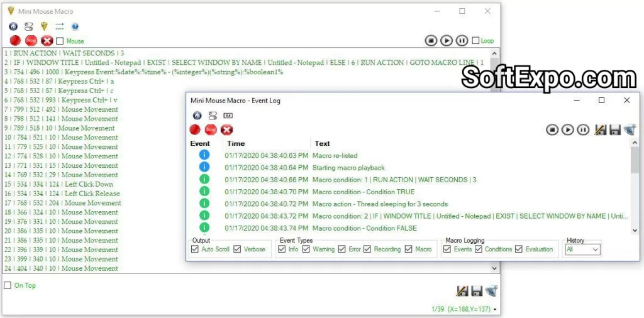Open the History dropdown set to All
This screenshot has height=318, width=644.
[582, 249]
